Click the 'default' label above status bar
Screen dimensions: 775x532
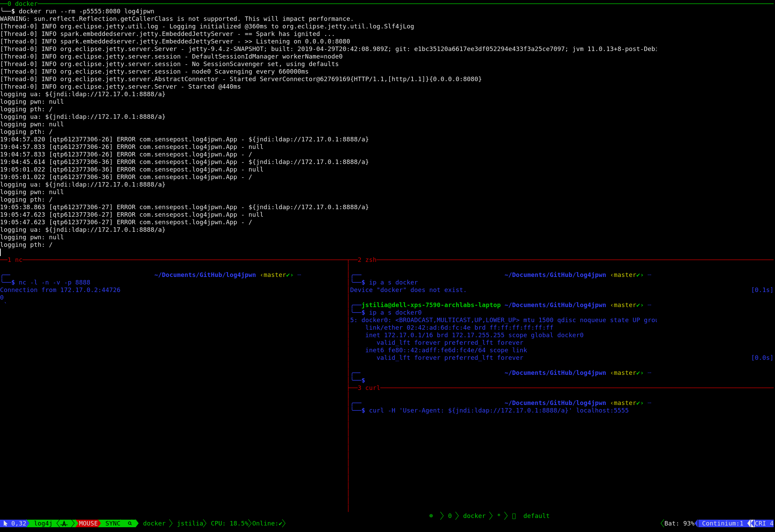(536, 516)
